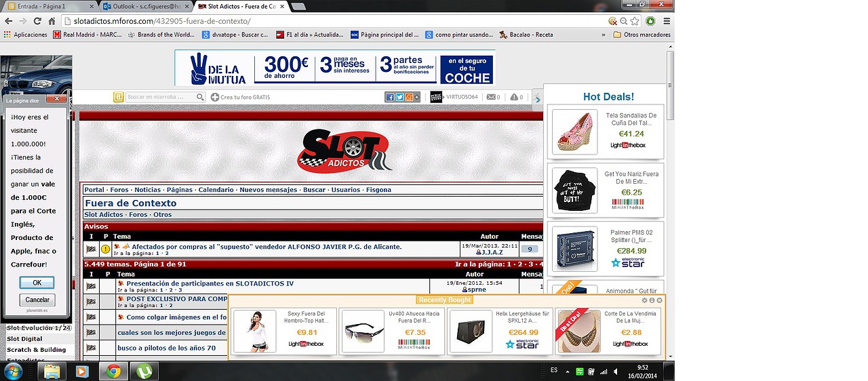Click the blue arrow at the toolbar edge

coord(537,100)
